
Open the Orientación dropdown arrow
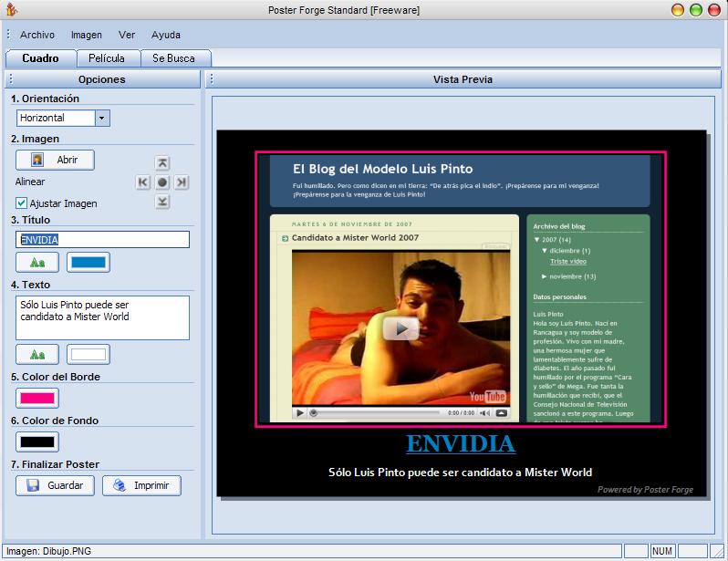[102, 118]
